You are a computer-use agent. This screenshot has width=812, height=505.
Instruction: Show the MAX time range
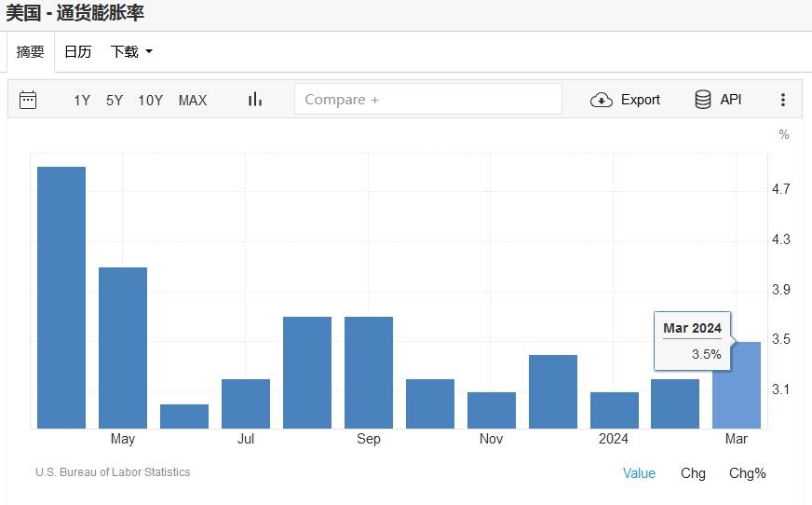point(193,100)
